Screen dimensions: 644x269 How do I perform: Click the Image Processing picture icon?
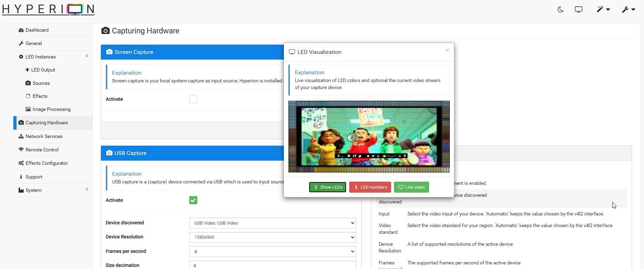coord(28,110)
